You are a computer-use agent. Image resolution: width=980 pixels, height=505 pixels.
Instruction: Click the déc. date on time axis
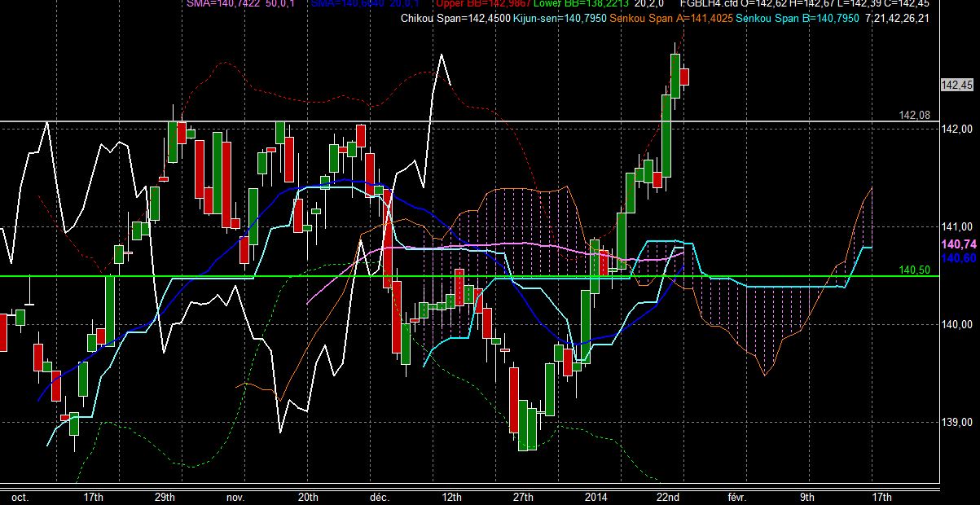[x=380, y=497]
